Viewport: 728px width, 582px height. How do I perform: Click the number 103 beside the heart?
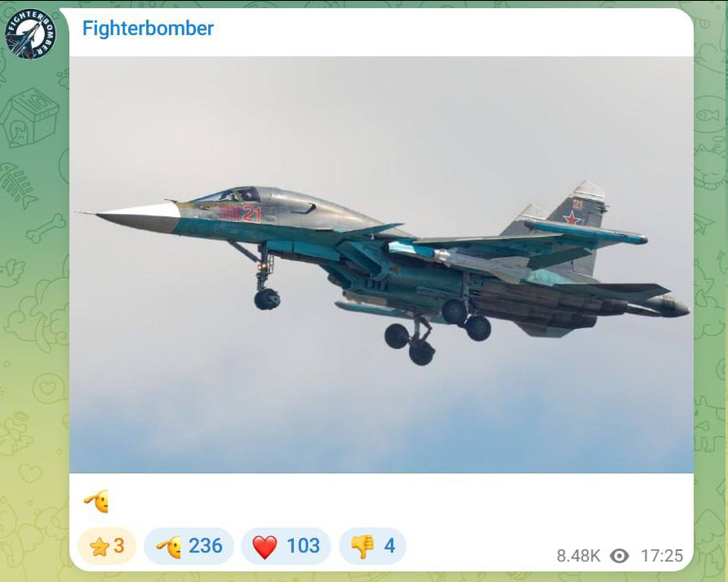click(303, 546)
